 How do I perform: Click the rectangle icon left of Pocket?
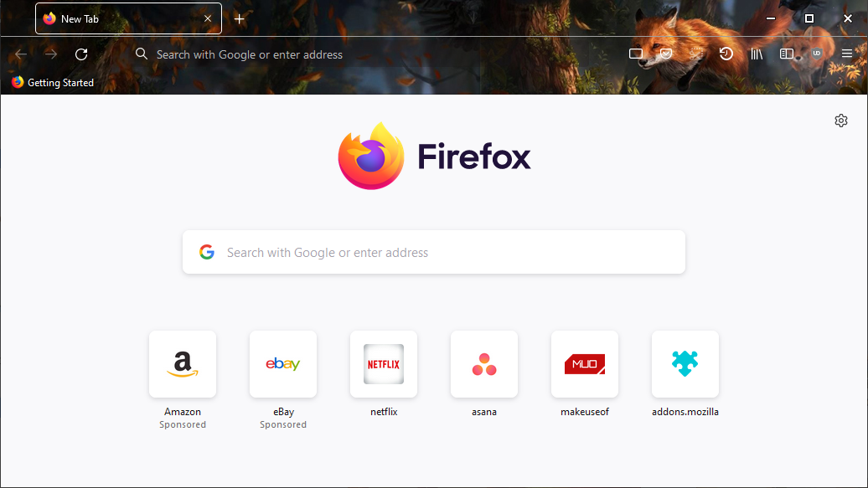pos(636,54)
